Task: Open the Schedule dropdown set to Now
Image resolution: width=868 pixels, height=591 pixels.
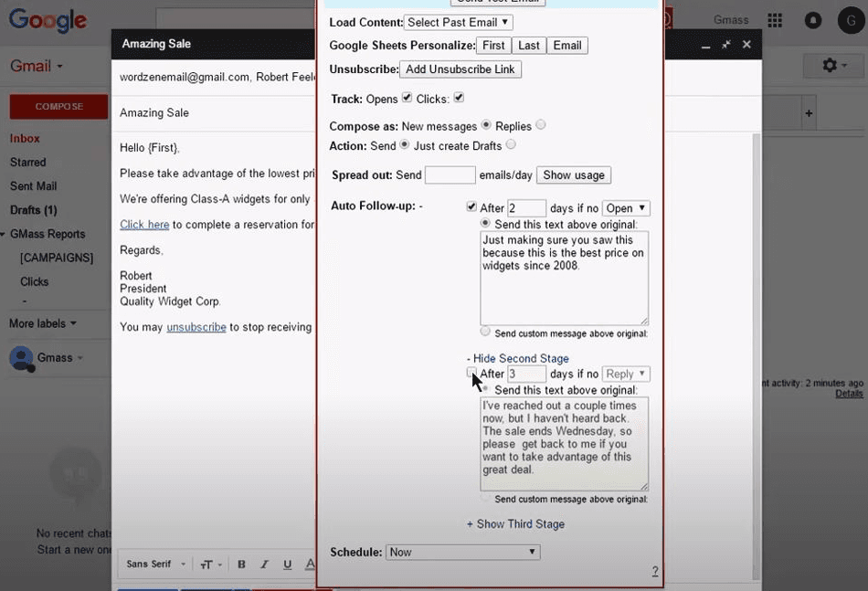Action: point(462,552)
